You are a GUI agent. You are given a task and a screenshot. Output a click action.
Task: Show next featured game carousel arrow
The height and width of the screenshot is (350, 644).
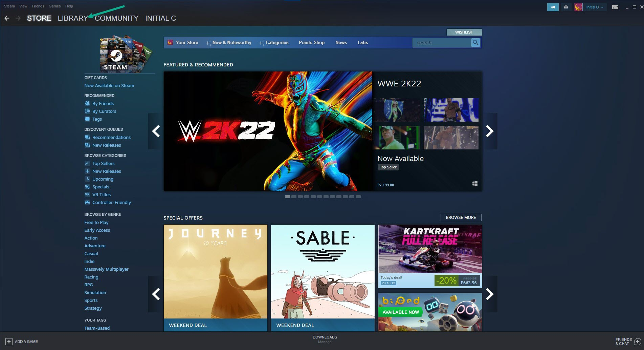(x=490, y=131)
